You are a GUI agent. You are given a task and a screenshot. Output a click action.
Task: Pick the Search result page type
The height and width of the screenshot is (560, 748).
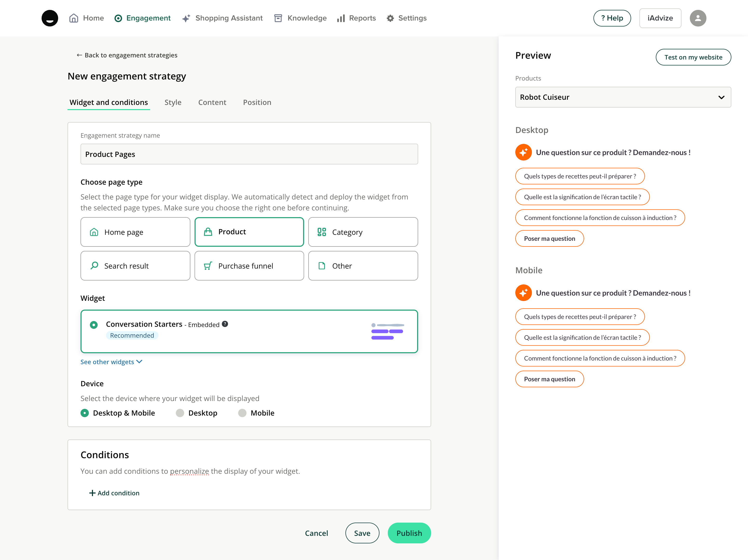(x=135, y=266)
